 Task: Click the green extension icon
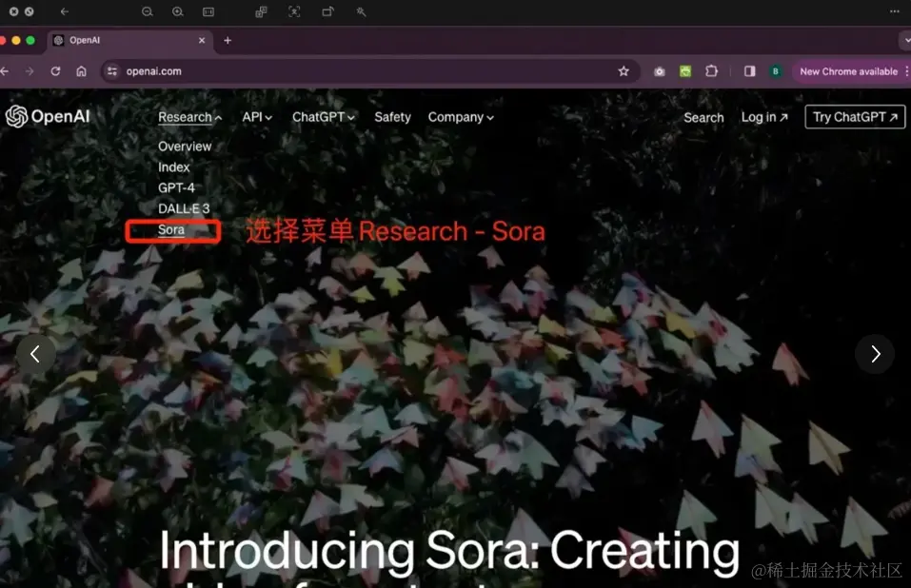click(x=685, y=71)
